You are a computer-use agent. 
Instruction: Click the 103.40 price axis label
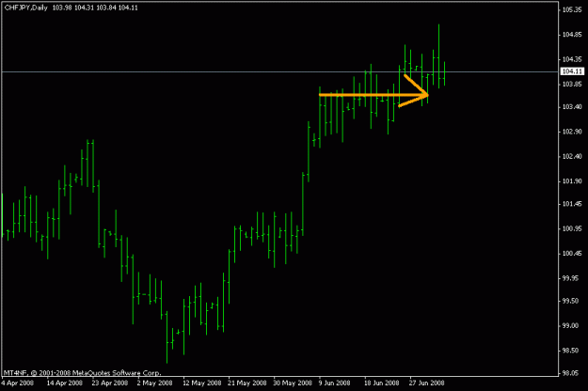572,107
